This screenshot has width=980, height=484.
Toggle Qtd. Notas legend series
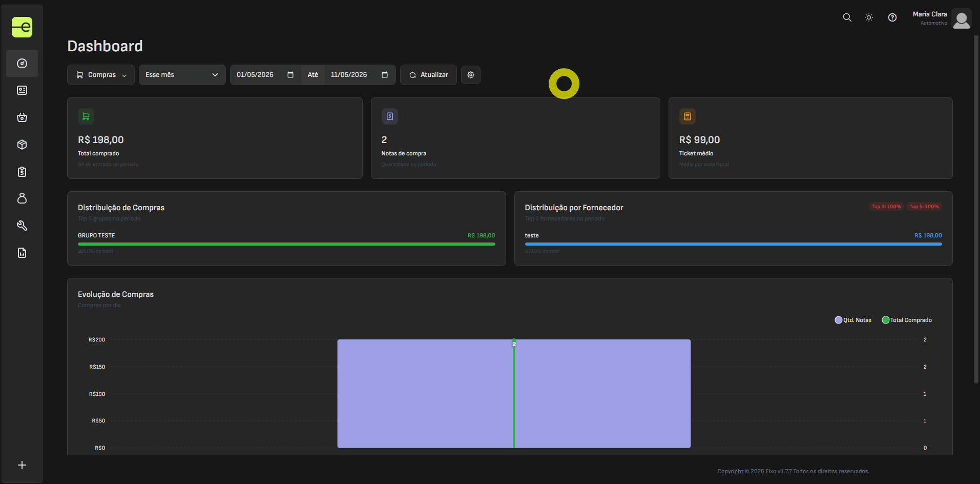pyautogui.click(x=853, y=320)
